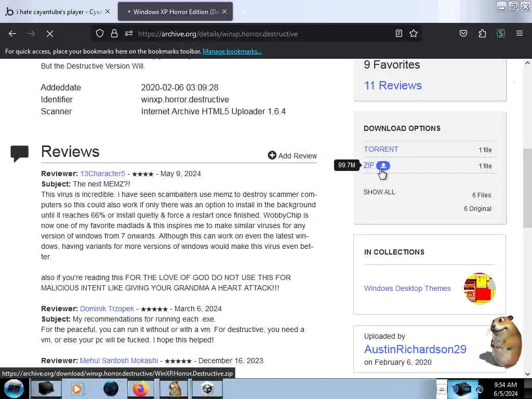Open the tracking protection shield icon
The height and width of the screenshot is (399, 532).
[99, 34]
